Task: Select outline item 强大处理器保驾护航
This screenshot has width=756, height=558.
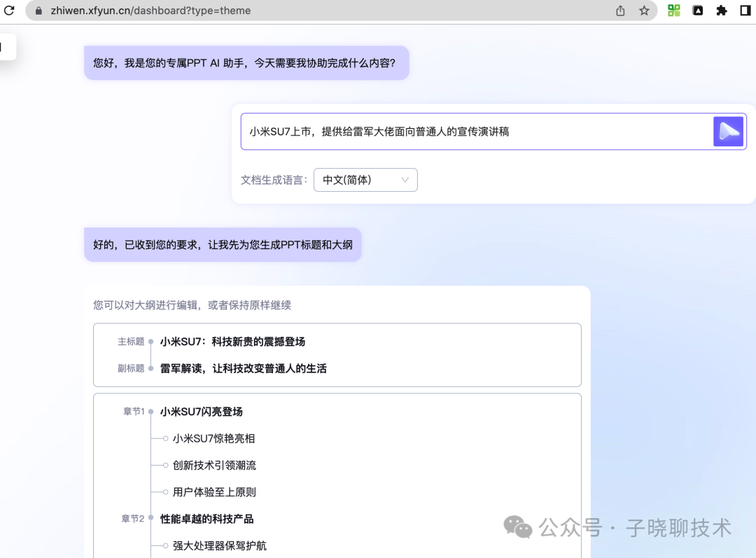Action: tap(219, 545)
